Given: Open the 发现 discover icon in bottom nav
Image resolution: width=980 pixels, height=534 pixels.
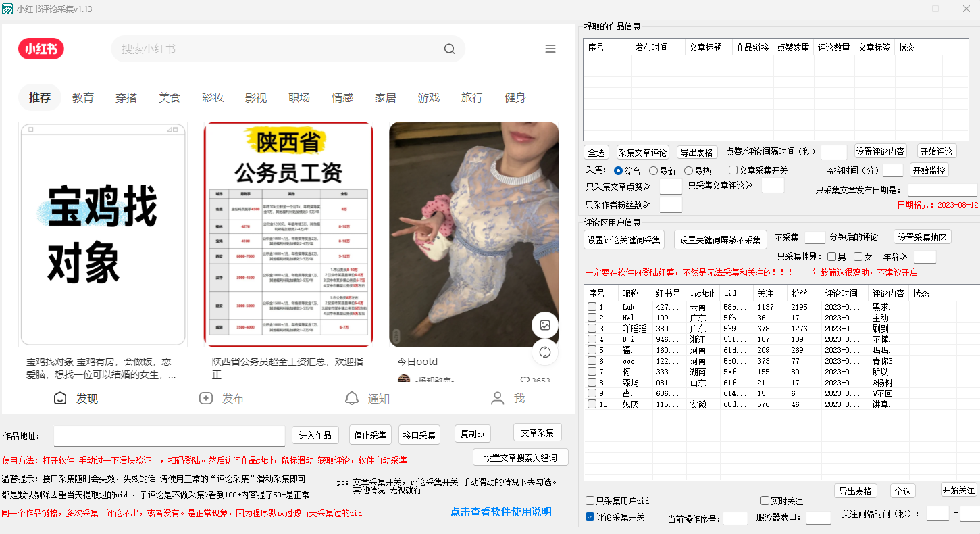Looking at the screenshot, I should [x=60, y=398].
